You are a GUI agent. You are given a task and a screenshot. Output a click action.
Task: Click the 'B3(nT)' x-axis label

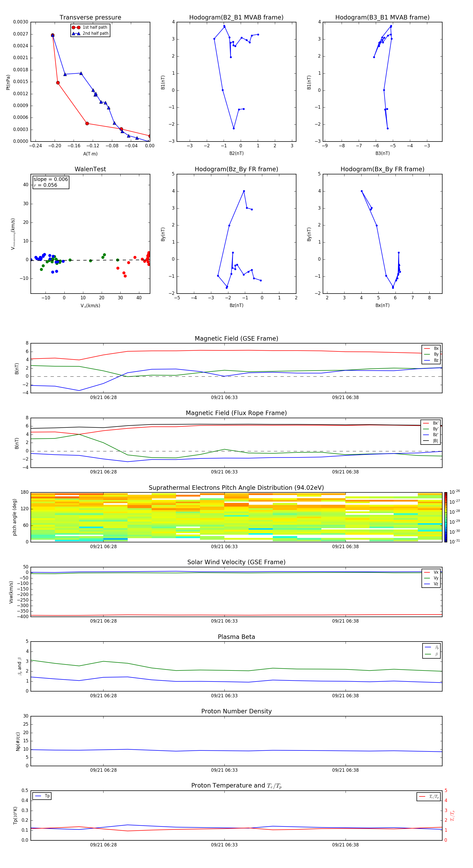(382, 153)
